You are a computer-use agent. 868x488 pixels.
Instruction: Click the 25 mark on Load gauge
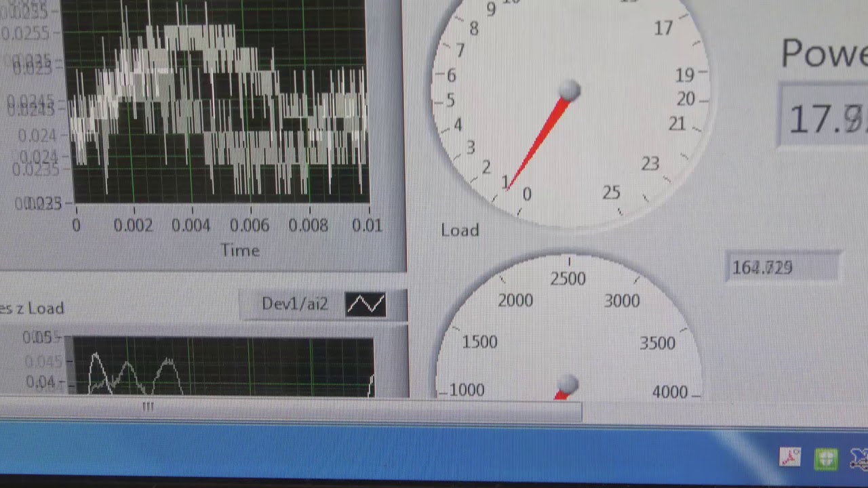point(611,193)
